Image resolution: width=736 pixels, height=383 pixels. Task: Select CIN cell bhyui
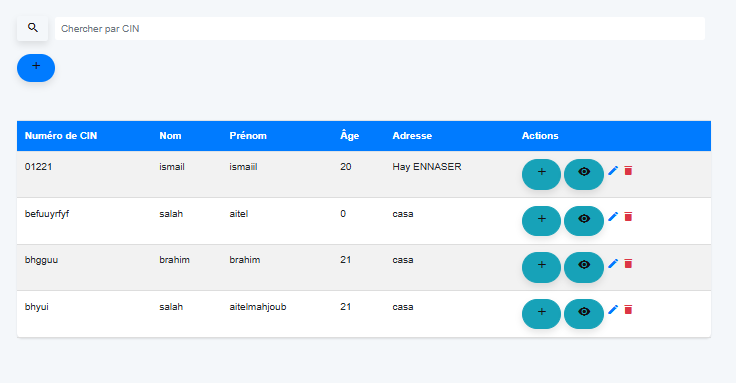tap(37, 307)
